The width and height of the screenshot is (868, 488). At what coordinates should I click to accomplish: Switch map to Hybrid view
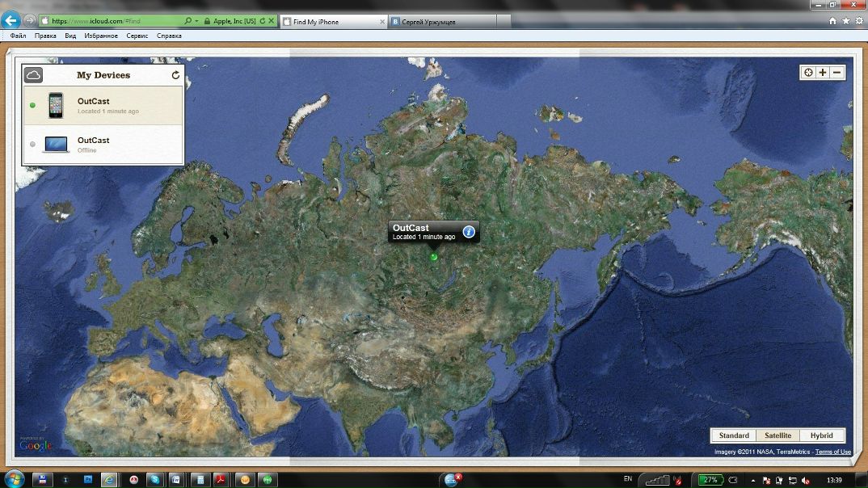pos(821,435)
